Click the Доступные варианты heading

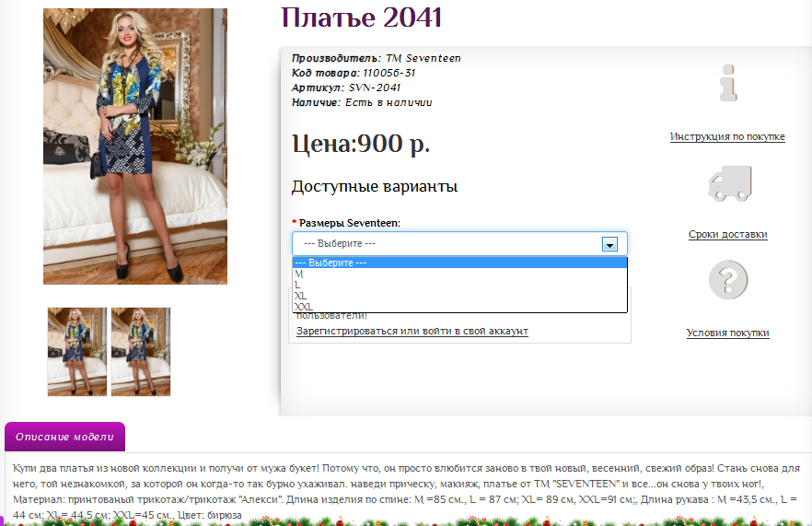[375, 187]
